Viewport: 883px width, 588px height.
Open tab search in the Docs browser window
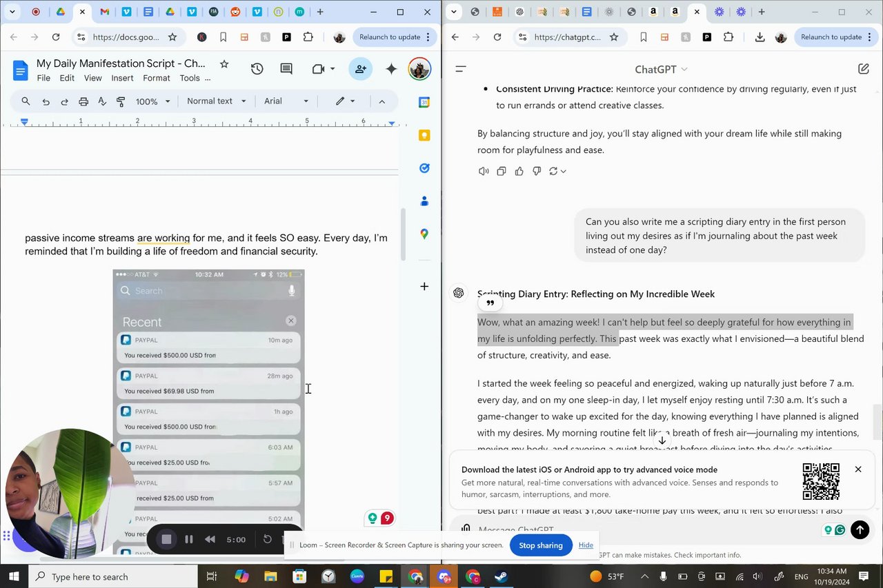[x=12, y=12]
